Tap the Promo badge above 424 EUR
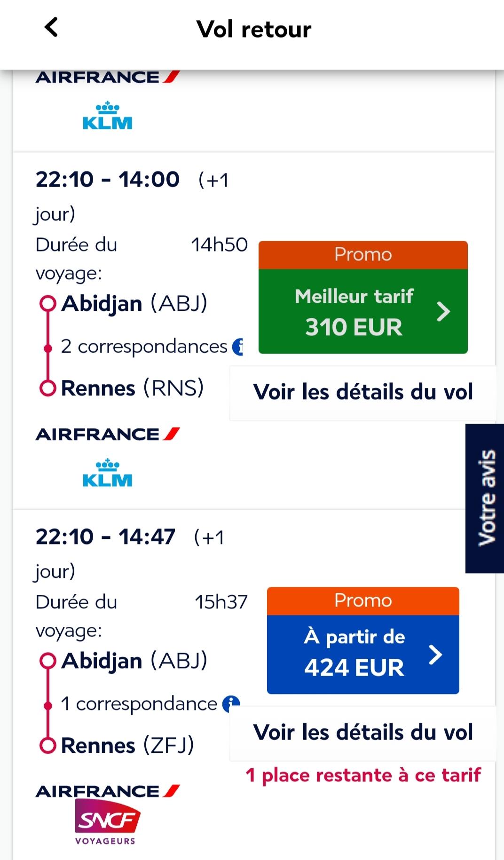Image resolution: width=504 pixels, height=860 pixels. (x=362, y=601)
